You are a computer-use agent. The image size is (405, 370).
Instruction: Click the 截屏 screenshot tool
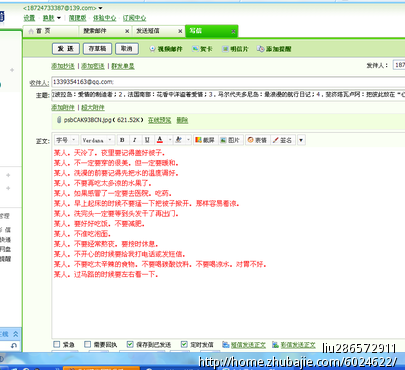tap(205, 140)
